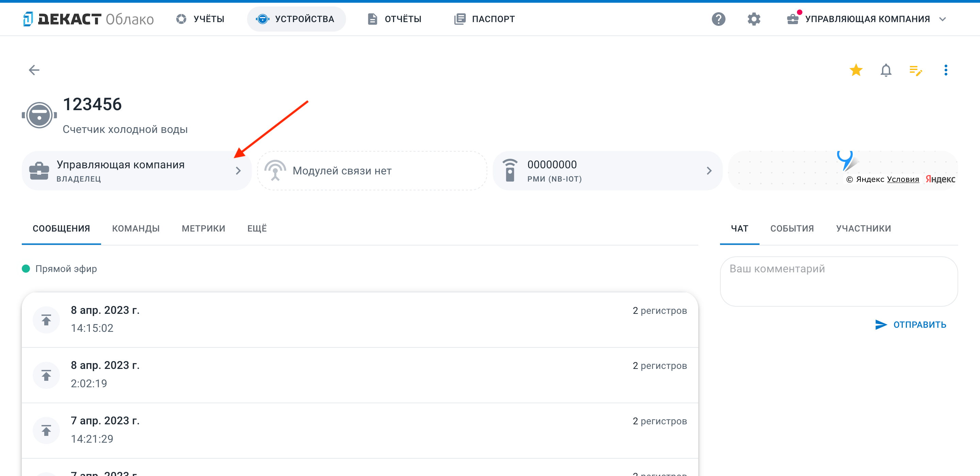The image size is (980, 476).
Task: Click the briefcase account icon with red dot
Action: 793,19
